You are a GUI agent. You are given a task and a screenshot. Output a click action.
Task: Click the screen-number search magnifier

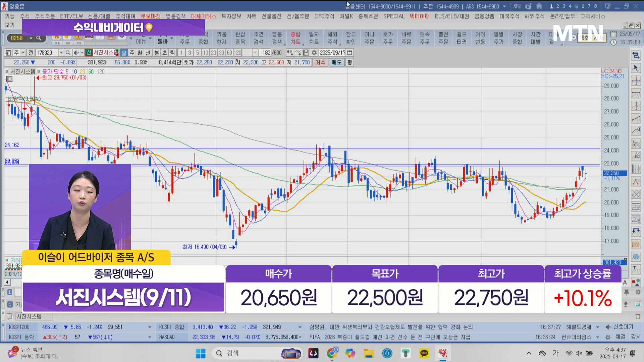(39, 38)
